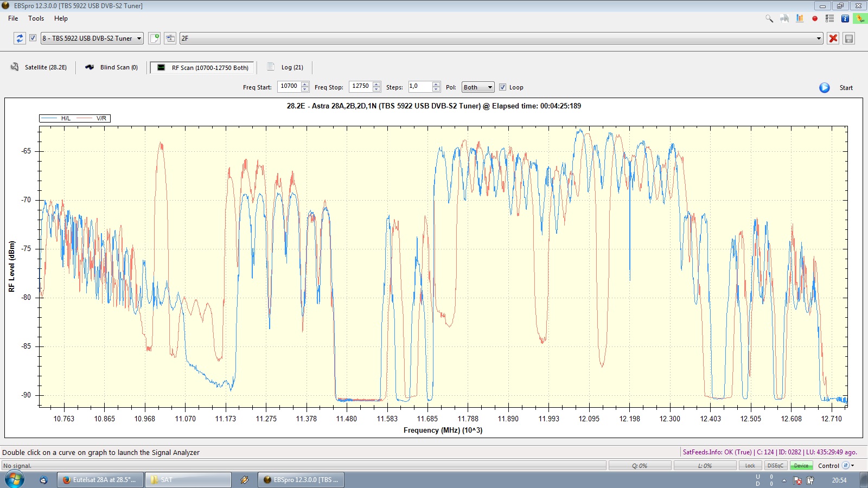The width and height of the screenshot is (868, 488).
Task: Toggle the Loop checkbox
Action: pyautogui.click(x=503, y=87)
